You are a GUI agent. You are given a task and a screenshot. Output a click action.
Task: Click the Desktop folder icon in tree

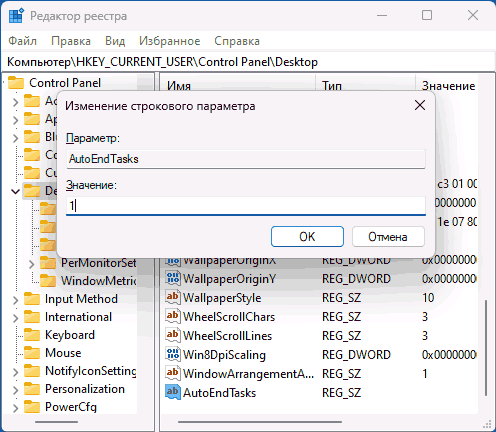click(x=32, y=191)
